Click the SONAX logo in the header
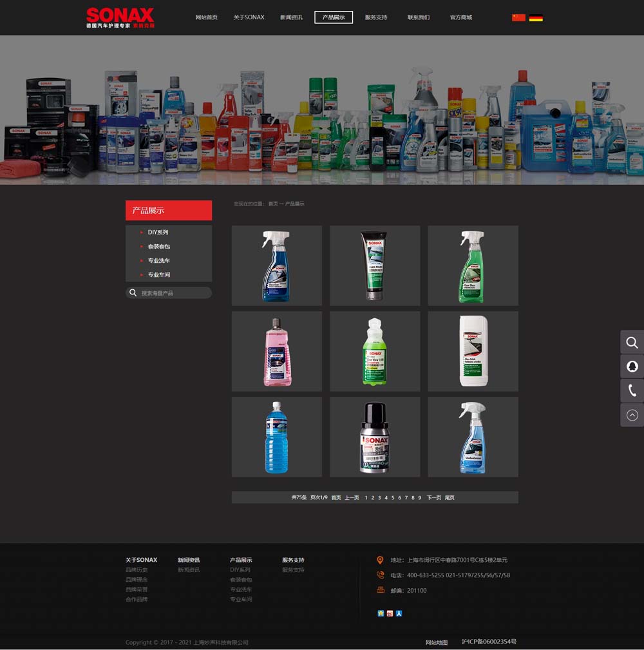The image size is (644, 650). (x=120, y=17)
